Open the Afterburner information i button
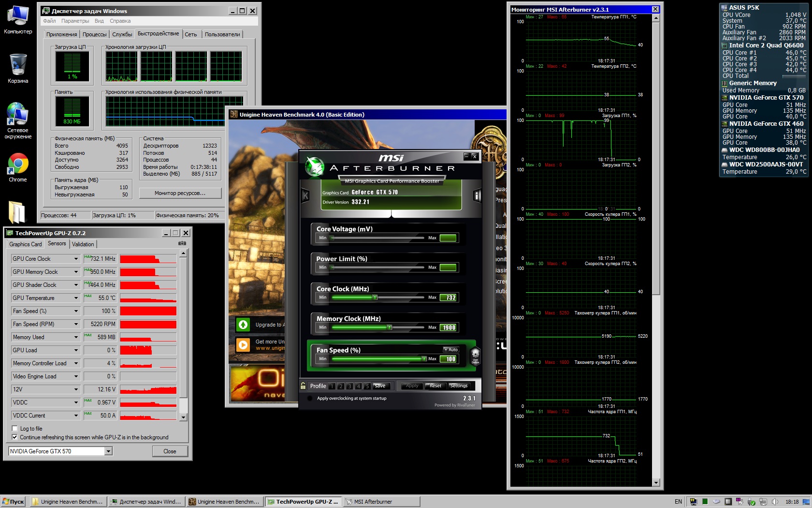The width and height of the screenshot is (812, 508). [x=478, y=195]
